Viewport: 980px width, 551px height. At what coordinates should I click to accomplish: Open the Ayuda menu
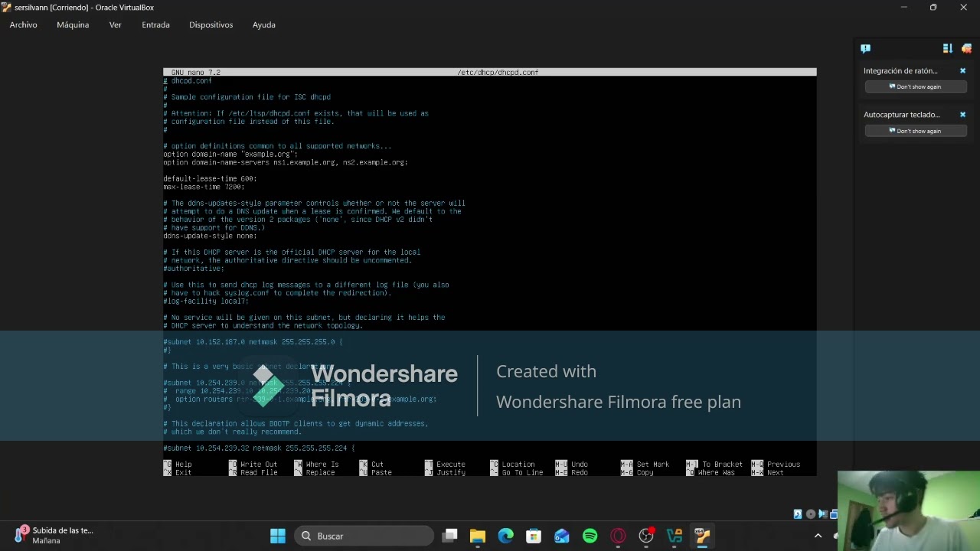[x=264, y=24]
